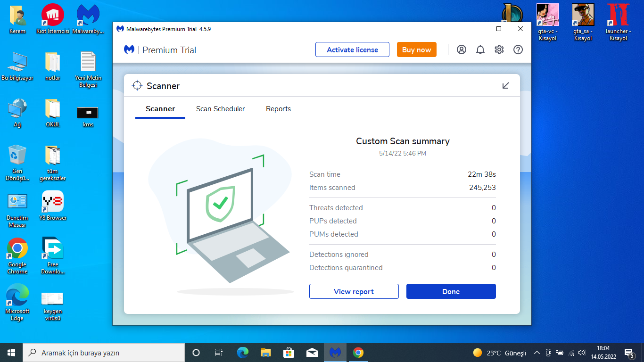Open Microsoft Edge from the taskbar
Viewport: 644px width, 362px height.
242,353
